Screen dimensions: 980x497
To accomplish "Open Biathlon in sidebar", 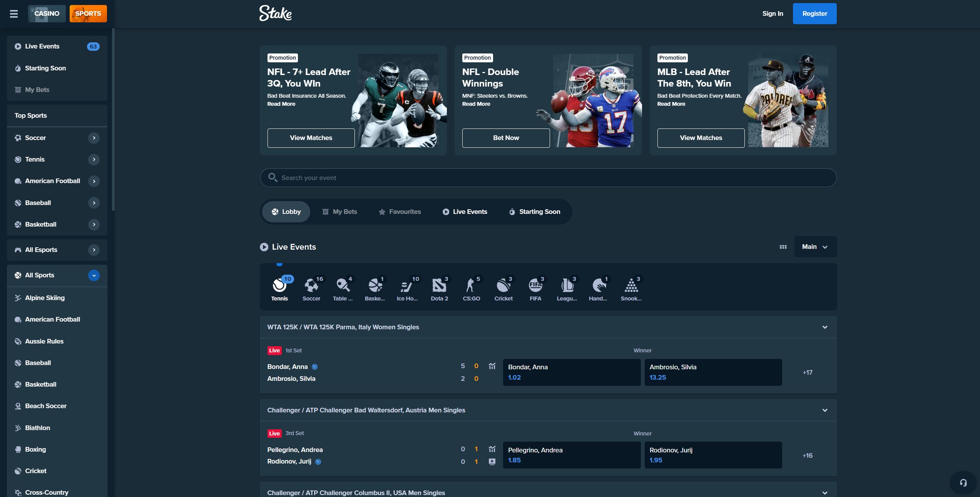I will point(57,428).
